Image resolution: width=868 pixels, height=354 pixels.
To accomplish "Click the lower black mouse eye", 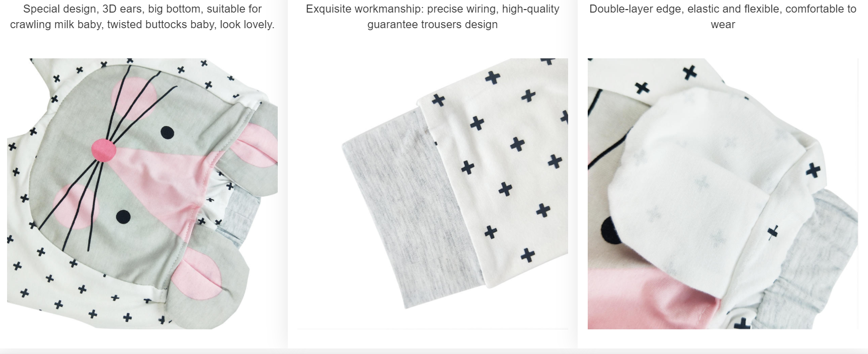I will [123, 217].
